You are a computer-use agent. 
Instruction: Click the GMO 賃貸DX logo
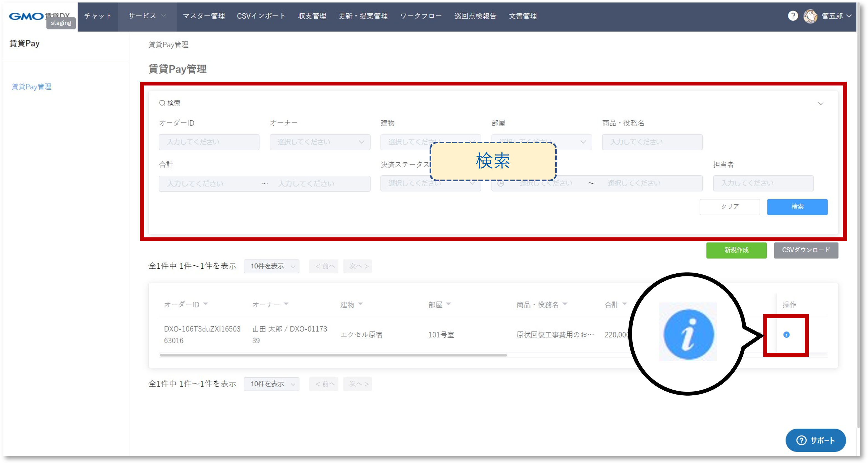pos(26,16)
